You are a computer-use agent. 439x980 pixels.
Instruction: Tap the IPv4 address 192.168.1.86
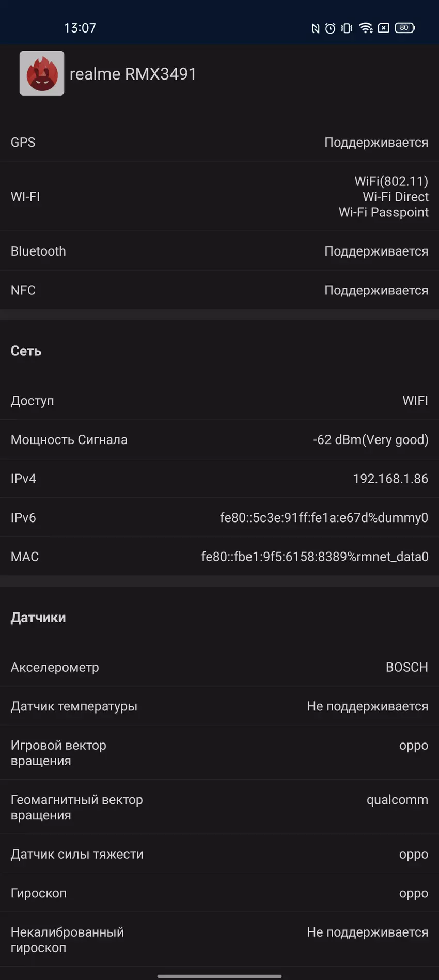click(390, 479)
